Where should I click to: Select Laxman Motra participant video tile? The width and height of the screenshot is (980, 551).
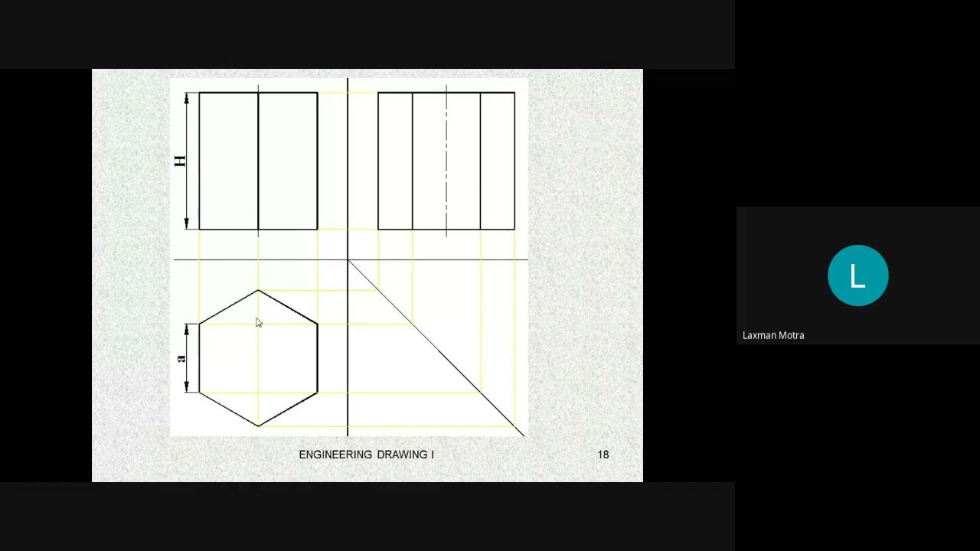pyautogui.click(x=857, y=275)
